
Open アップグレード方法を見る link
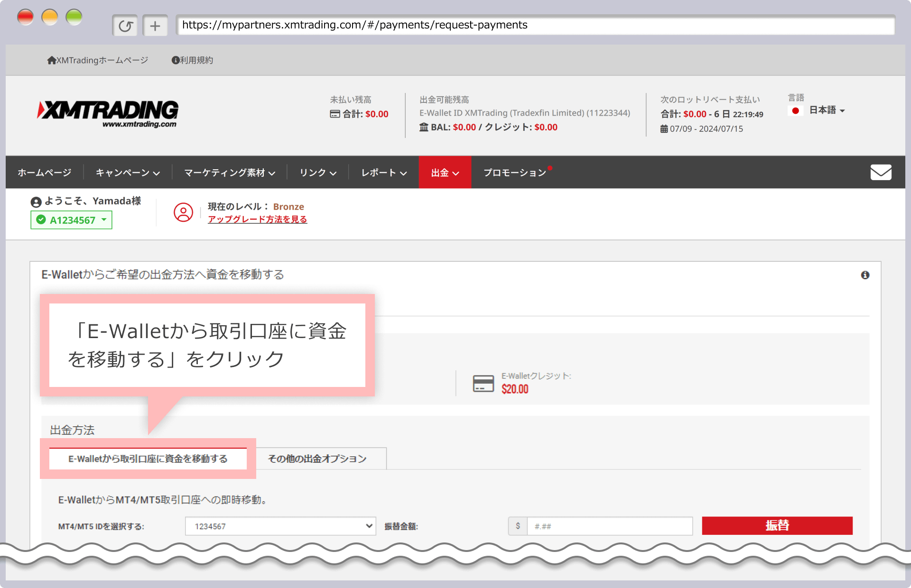pyautogui.click(x=258, y=219)
